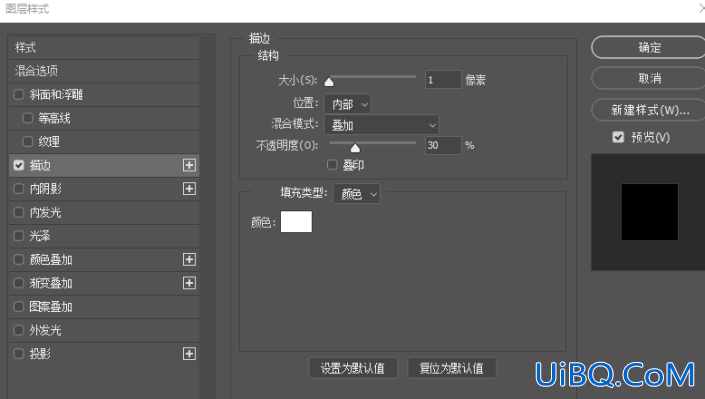The height and width of the screenshot is (399, 705).
Task: Select the 内发光 style row label
Action: click(x=45, y=212)
